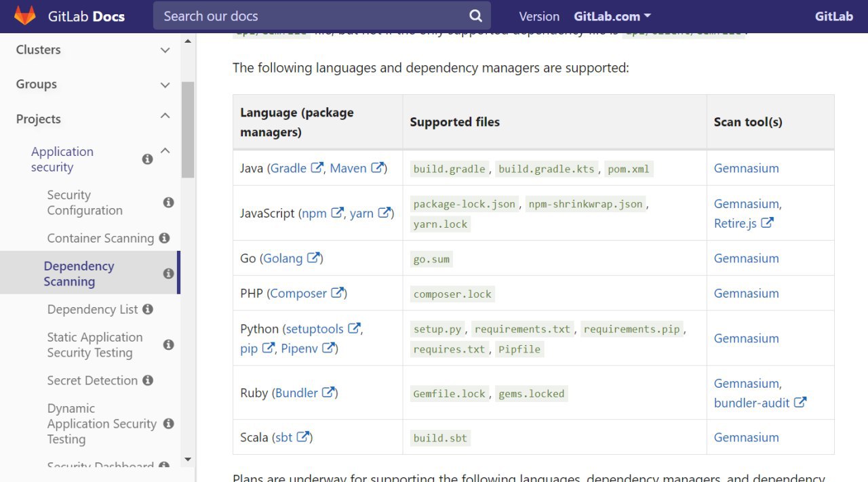Click the composer.lock code text
868x482 pixels.
452,294
